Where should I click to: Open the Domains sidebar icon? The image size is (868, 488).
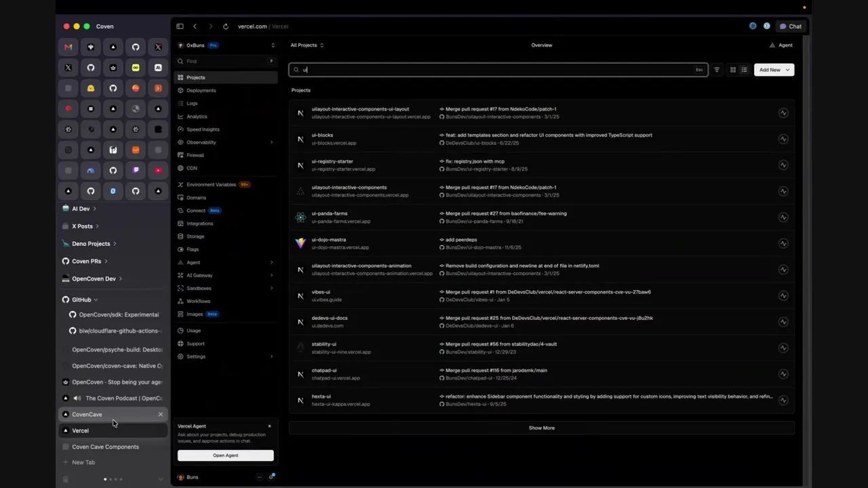tap(180, 197)
